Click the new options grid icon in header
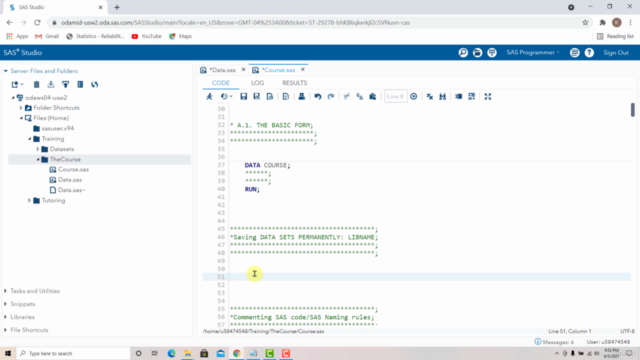Screen dimensions: 640x360 coord(492,53)
